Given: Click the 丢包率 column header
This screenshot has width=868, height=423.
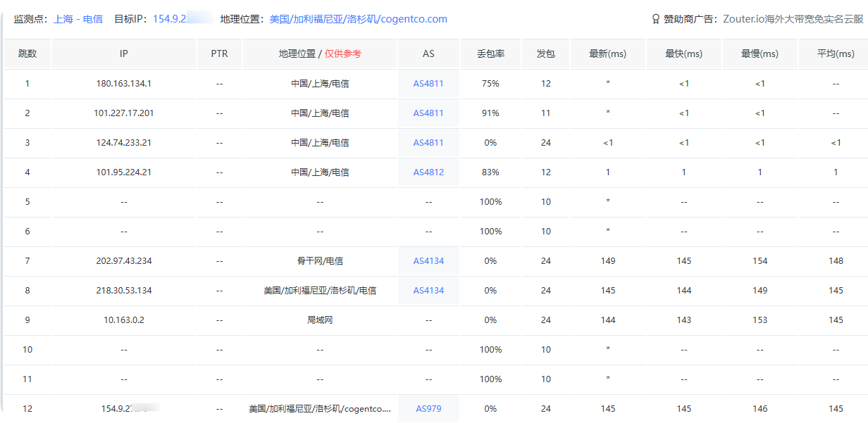Looking at the screenshot, I should (x=490, y=53).
